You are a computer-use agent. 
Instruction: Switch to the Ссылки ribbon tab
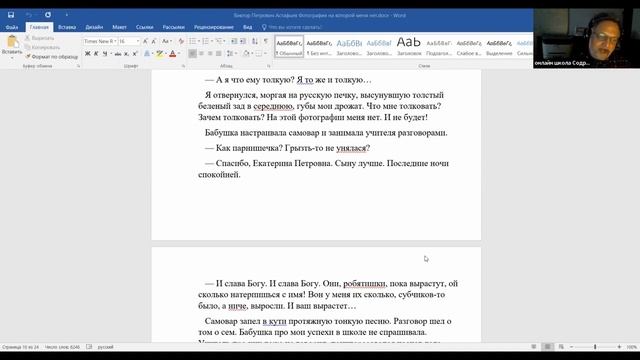point(144,27)
